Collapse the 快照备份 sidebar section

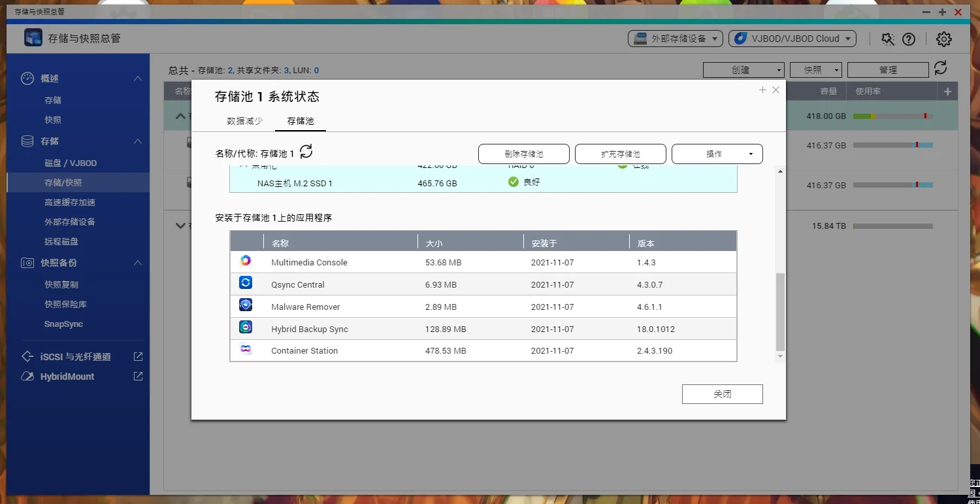[138, 263]
